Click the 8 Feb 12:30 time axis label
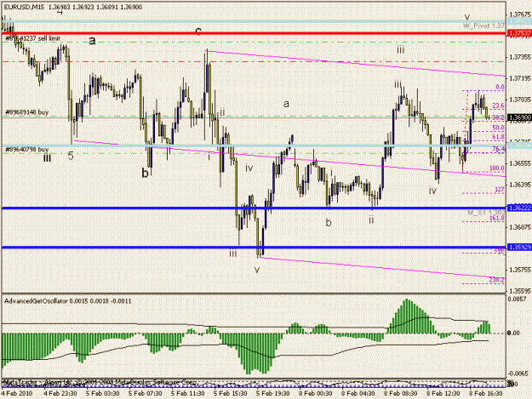Viewport: 532px width, 399px height. tap(443, 393)
